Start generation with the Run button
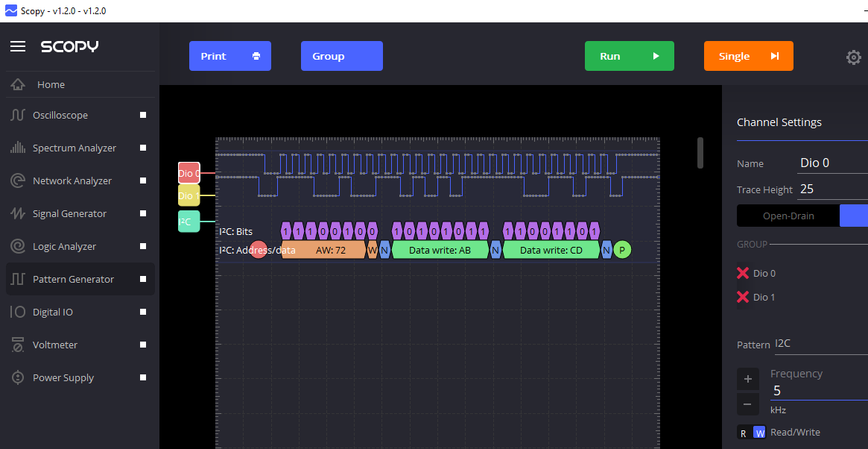This screenshot has width=868, height=449. (x=630, y=56)
